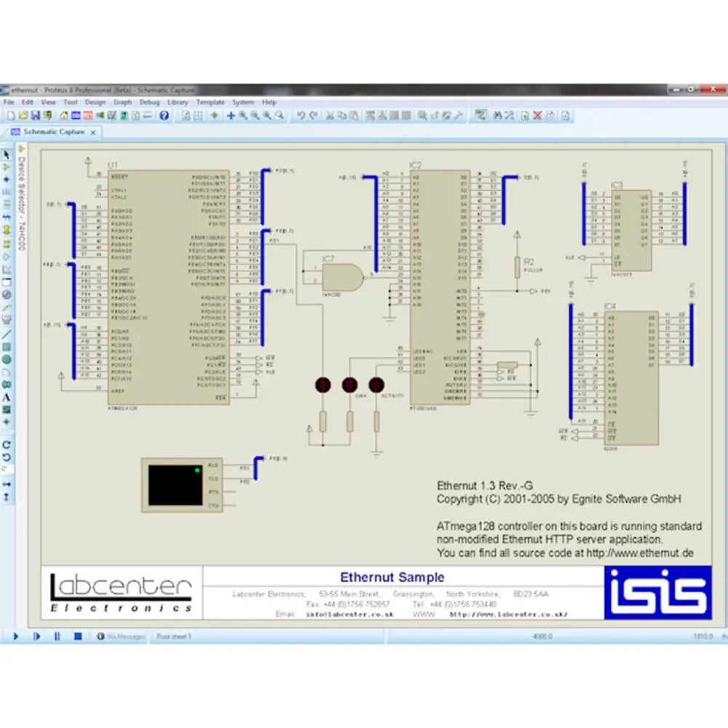Pause the simulation

[57, 637]
